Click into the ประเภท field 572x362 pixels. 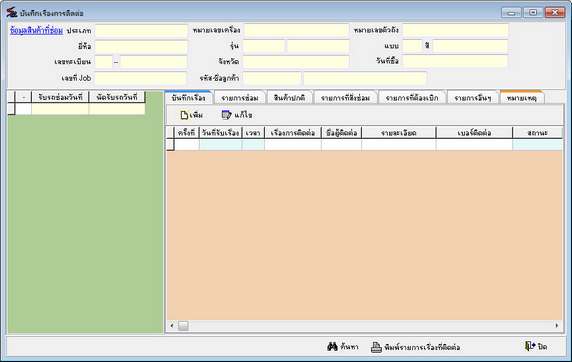click(x=141, y=31)
